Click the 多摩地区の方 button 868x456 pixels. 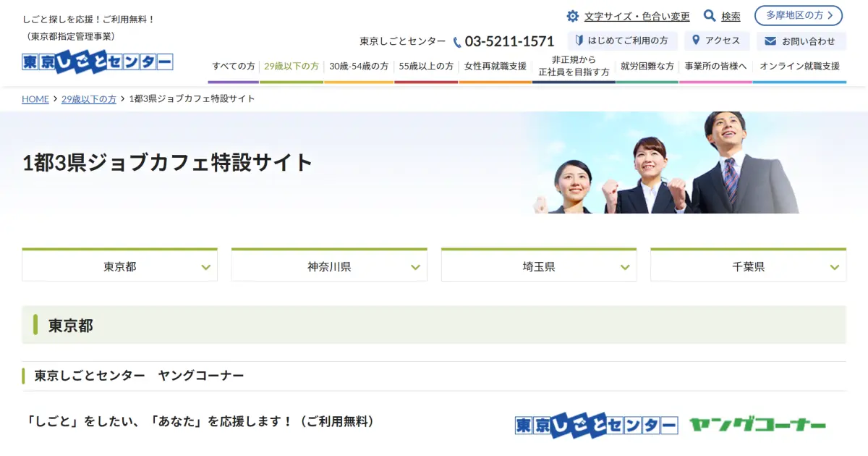799,15
